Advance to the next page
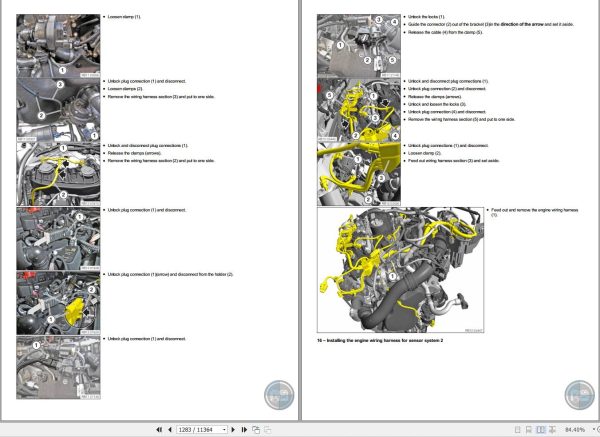The width and height of the screenshot is (600, 437). 233,430
